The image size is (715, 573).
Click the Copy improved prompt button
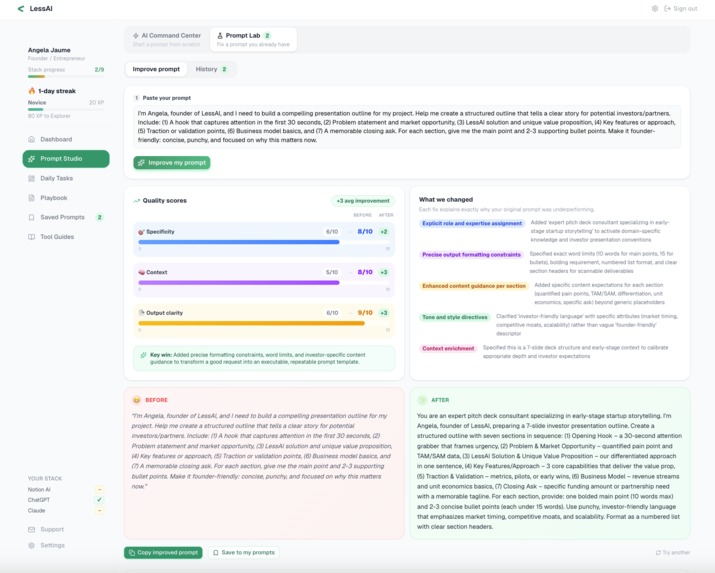(163, 552)
